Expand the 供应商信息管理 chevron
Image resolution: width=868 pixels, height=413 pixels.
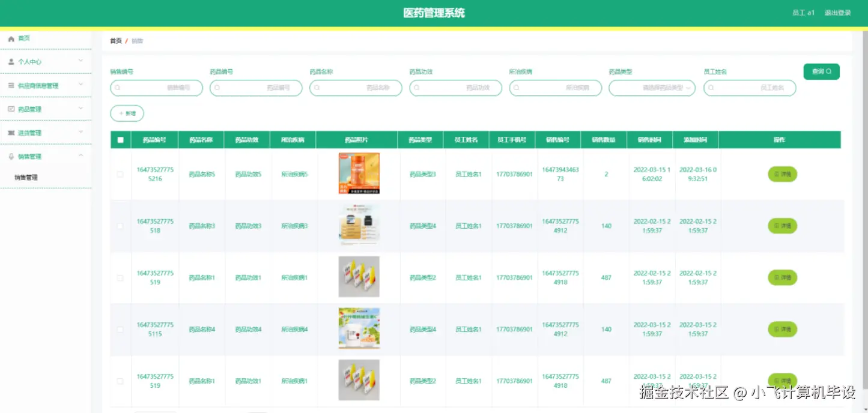(x=81, y=85)
